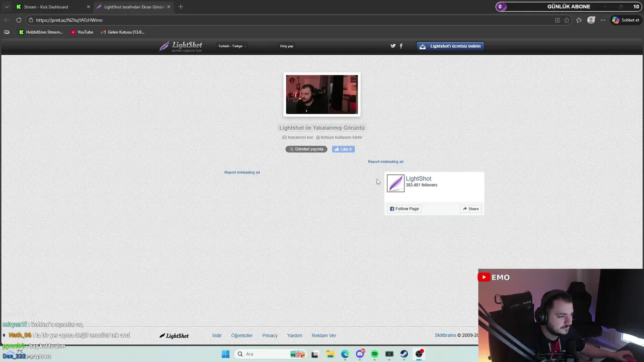Open Microsoft Edge from the taskbar

coord(345,354)
